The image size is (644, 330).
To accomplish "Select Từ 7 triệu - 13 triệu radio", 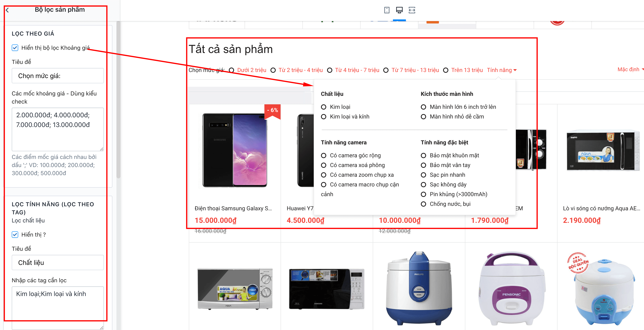I will 386,70.
